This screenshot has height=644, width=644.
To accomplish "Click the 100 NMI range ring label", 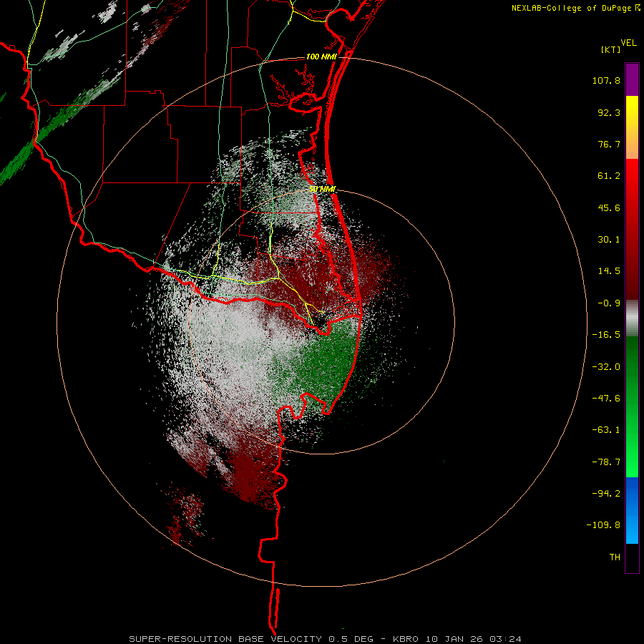I will pyautogui.click(x=321, y=57).
